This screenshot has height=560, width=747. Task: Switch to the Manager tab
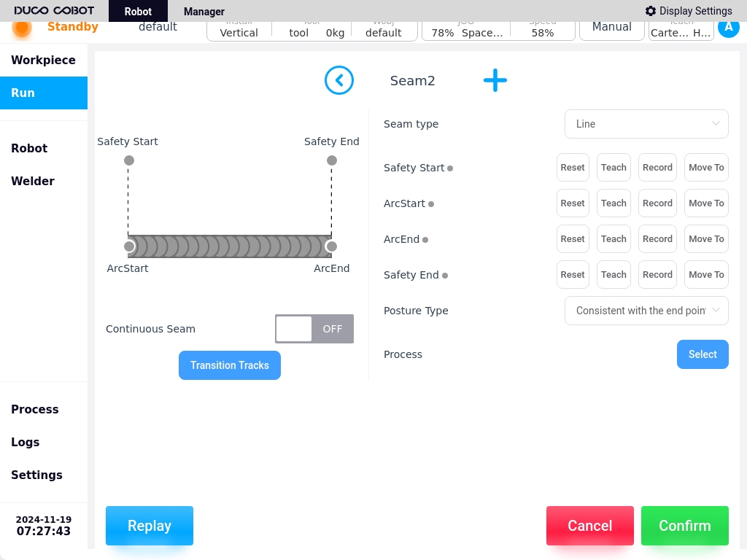[204, 11]
